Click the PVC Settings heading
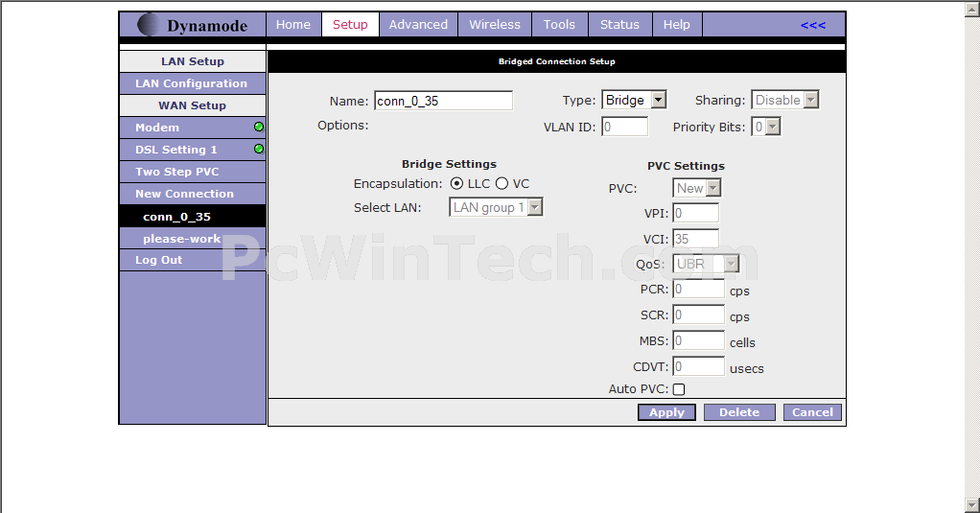The height and width of the screenshot is (513, 980). pyautogui.click(x=687, y=166)
